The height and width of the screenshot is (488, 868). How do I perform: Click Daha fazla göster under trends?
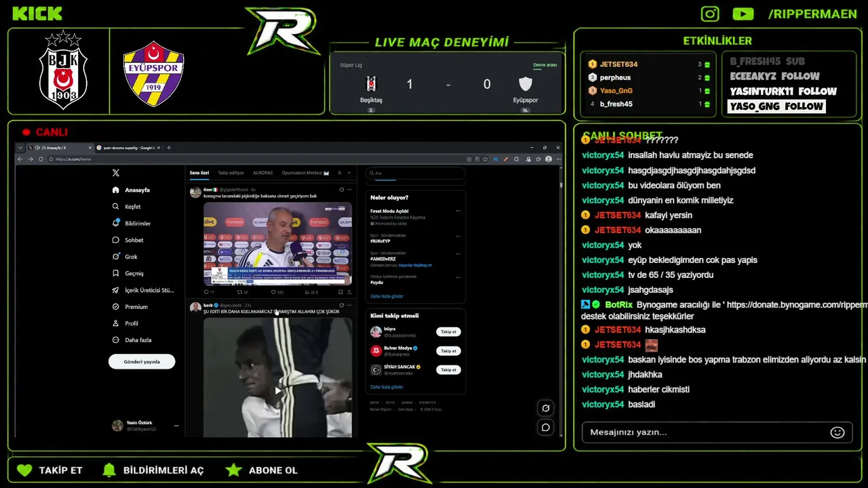tap(387, 296)
